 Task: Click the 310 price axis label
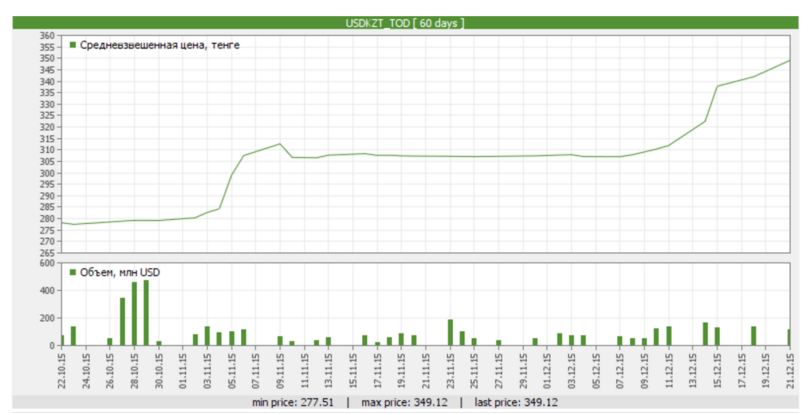pyautogui.click(x=46, y=150)
